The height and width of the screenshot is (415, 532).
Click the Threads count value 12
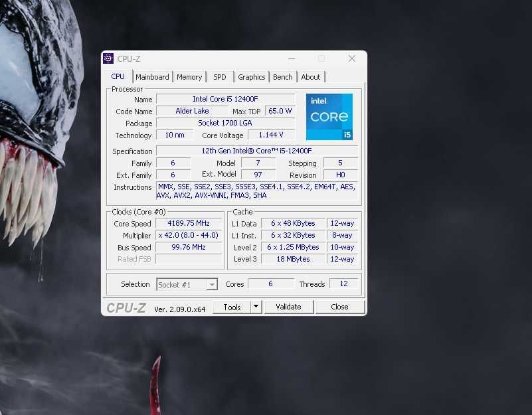point(343,284)
